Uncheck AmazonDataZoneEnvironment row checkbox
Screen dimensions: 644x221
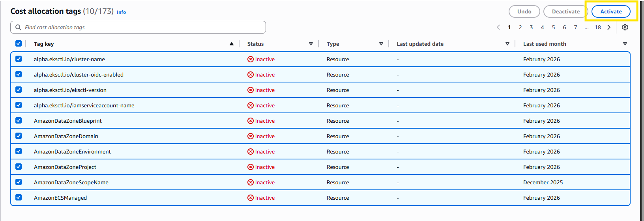[19, 151]
